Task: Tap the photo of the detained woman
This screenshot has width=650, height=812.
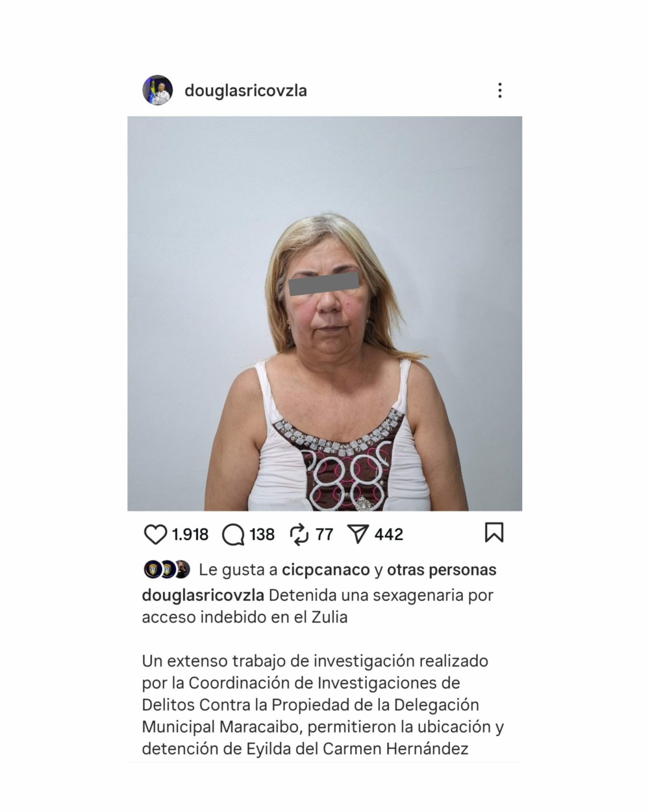Action: click(x=325, y=314)
